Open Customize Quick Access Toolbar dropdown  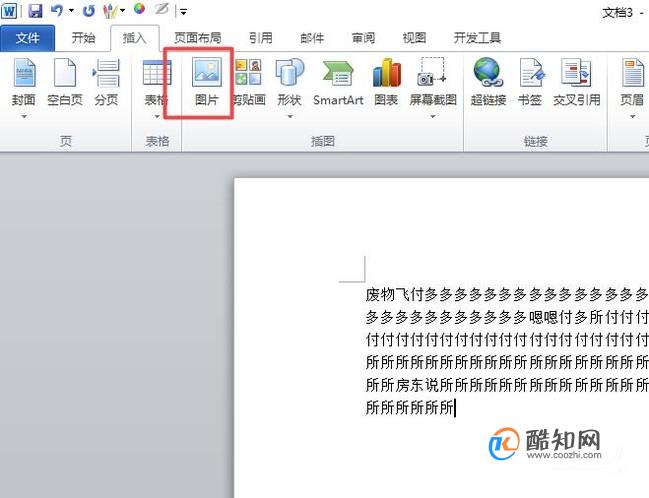pos(184,12)
